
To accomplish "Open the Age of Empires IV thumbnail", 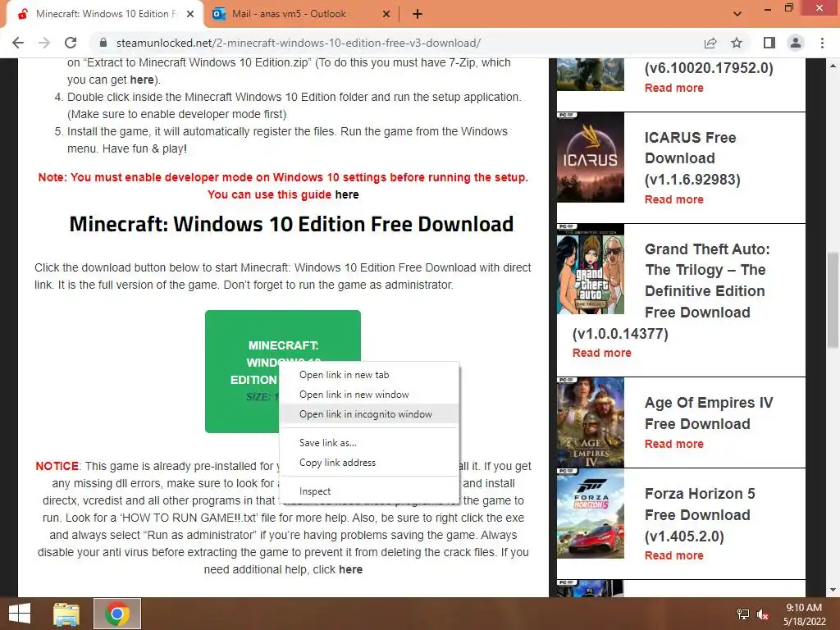I will pos(591,422).
